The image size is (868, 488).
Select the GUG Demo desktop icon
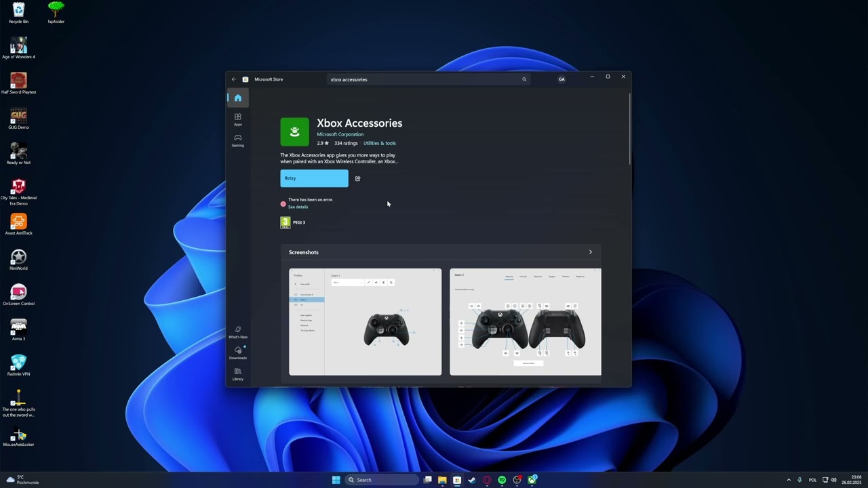click(18, 119)
